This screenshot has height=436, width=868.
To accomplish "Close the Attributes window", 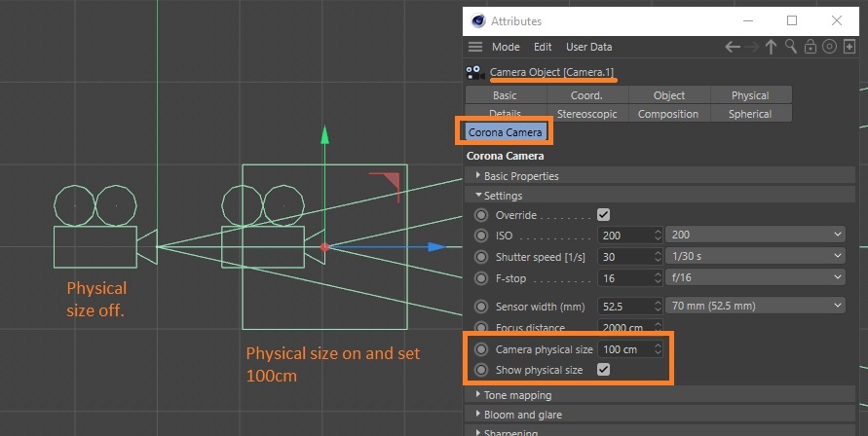I will 837,21.
